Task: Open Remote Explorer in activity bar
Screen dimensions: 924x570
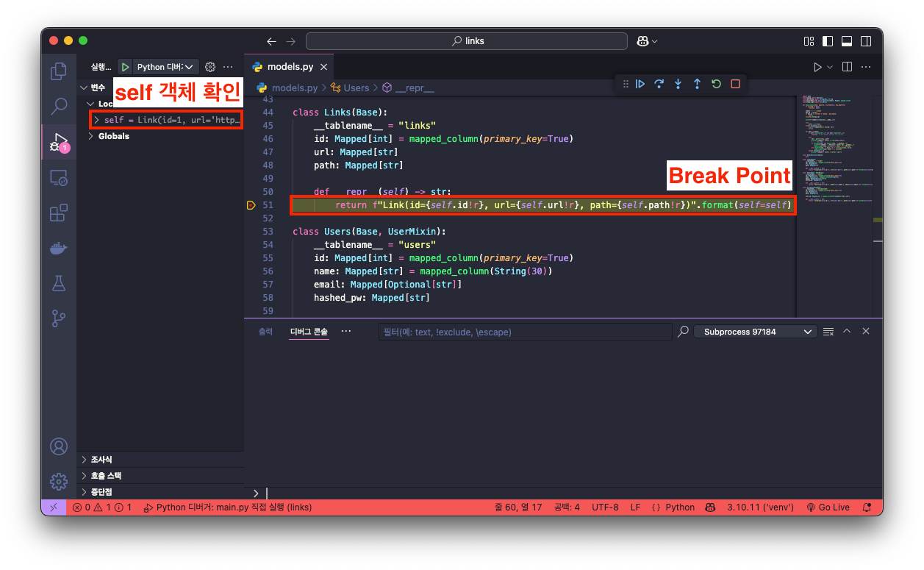Action: click(58, 177)
